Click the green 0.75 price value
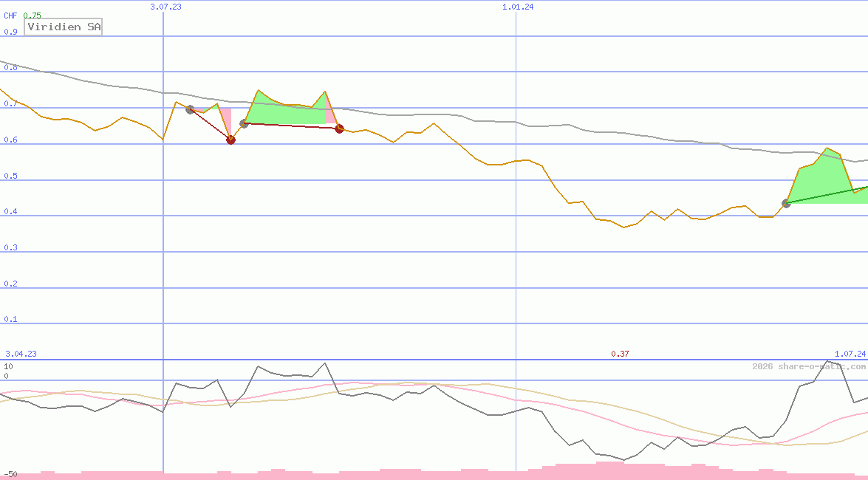The height and width of the screenshot is (480, 868). pyautogui.click(x=33, y=16)
